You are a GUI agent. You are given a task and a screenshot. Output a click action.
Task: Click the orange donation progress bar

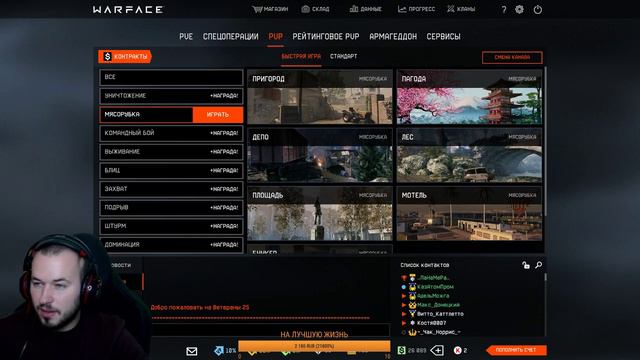(x=314, y=346)
